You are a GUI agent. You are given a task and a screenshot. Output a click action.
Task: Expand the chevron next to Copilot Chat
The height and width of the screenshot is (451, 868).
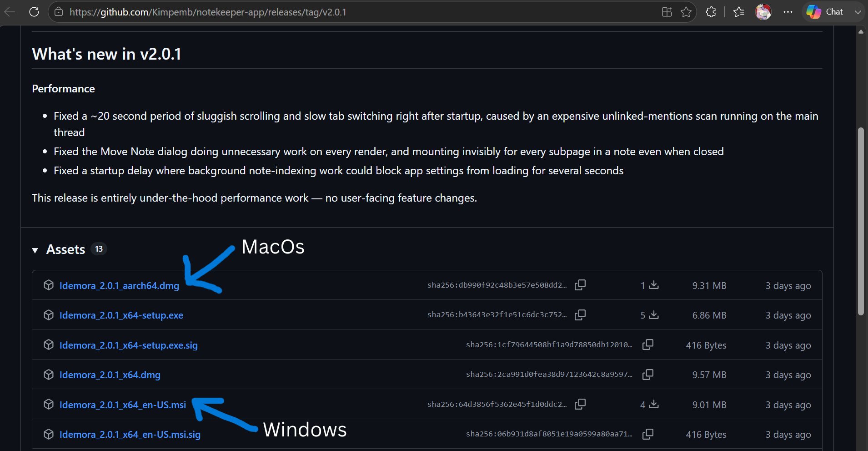858,12
